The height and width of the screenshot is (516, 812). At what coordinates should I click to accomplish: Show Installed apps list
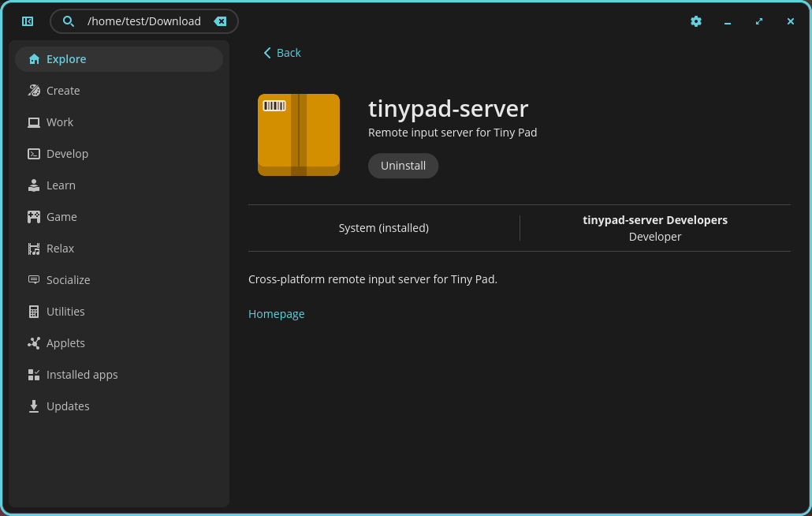(119, 375)
